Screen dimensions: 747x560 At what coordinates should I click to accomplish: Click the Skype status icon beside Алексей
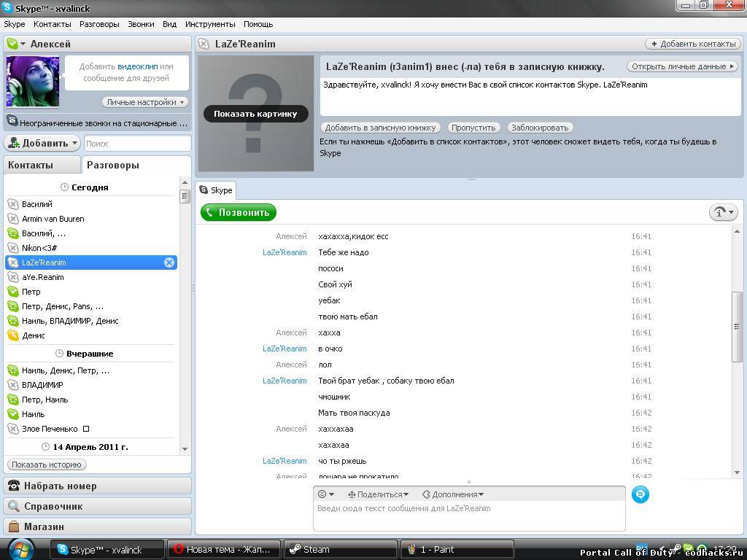click(12, 44)
